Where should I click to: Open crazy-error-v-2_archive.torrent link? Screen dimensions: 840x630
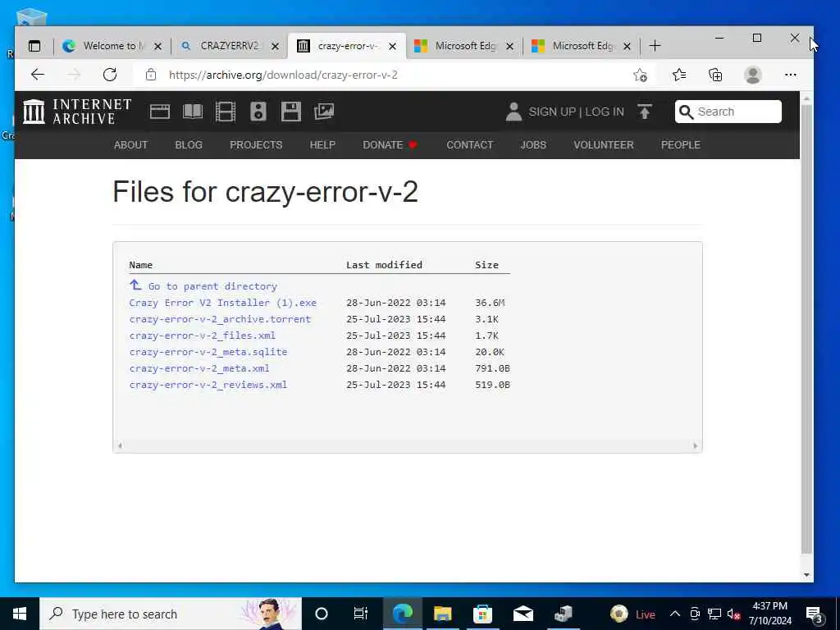click(x=220, y=319)
